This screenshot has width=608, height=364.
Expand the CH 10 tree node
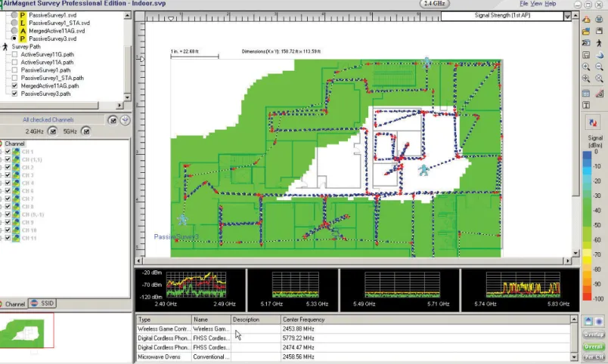1,230
